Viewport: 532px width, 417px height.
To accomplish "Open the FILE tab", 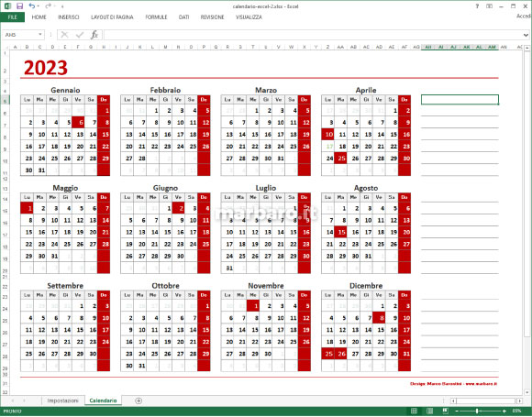I will (x=12, y=16).
